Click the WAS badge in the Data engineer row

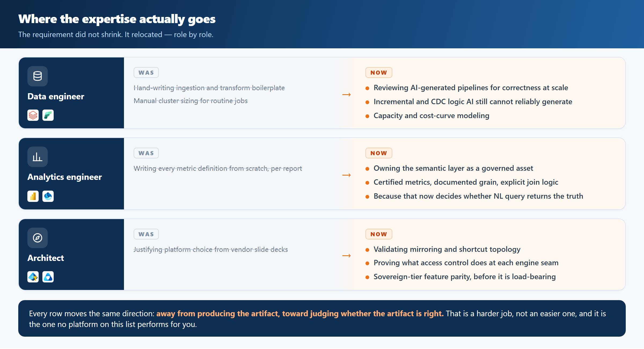(x=146, y=72)
